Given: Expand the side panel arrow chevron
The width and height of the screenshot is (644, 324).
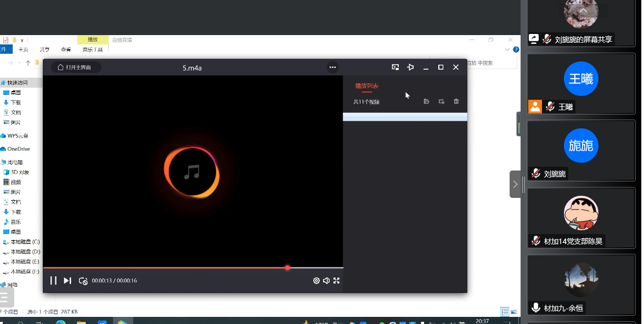Looking at the screenshot, I should point(515,184).
